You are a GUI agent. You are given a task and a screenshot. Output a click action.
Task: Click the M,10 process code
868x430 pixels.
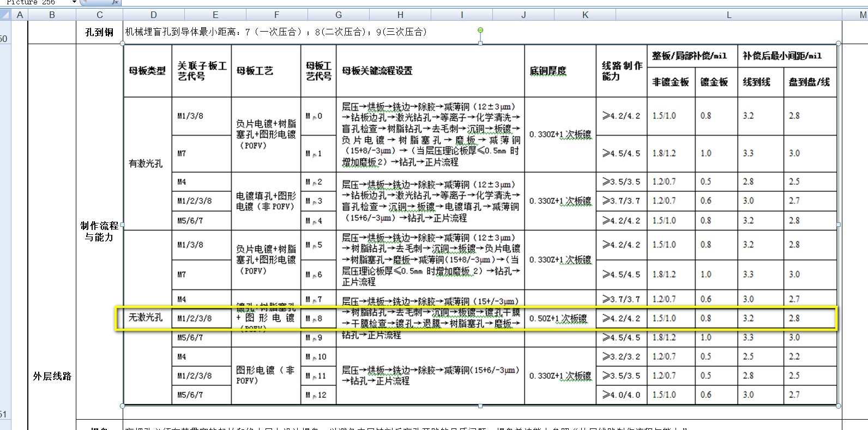316,356
